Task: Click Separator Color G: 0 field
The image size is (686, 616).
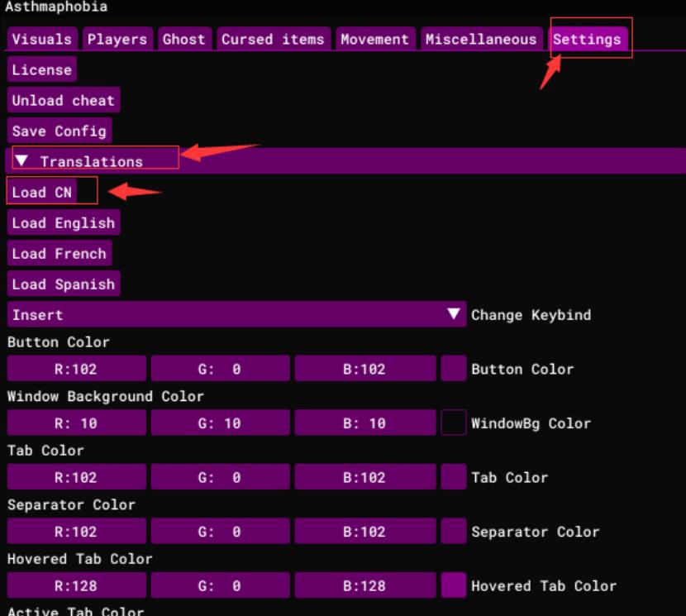Action: coord(220,531)
